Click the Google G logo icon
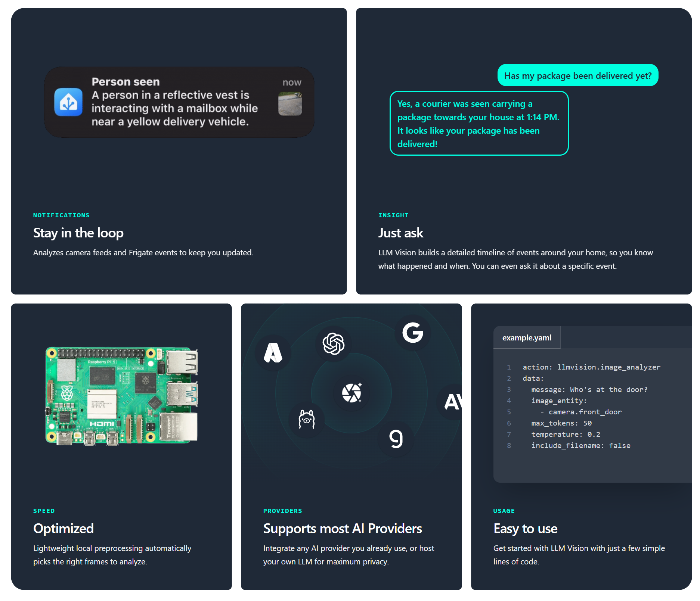Viewport: 700px width, 601px height. [413, 333]
